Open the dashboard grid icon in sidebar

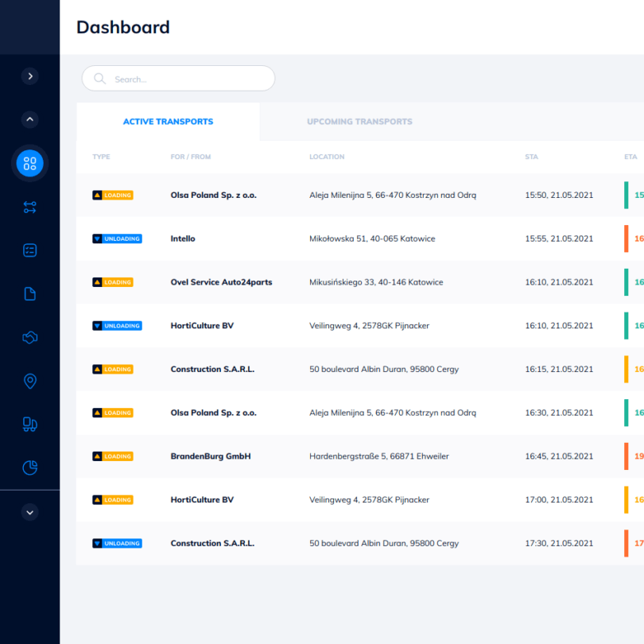point(29,164)
